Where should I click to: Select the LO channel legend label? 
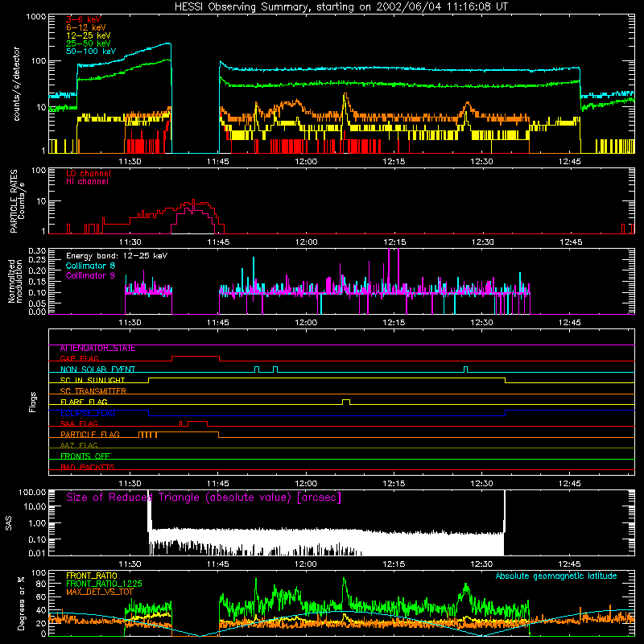89,173
